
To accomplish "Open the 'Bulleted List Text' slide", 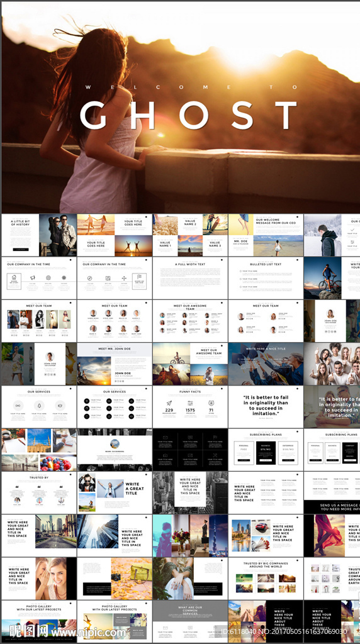I will pyautogui.click(x=266, y=278).
